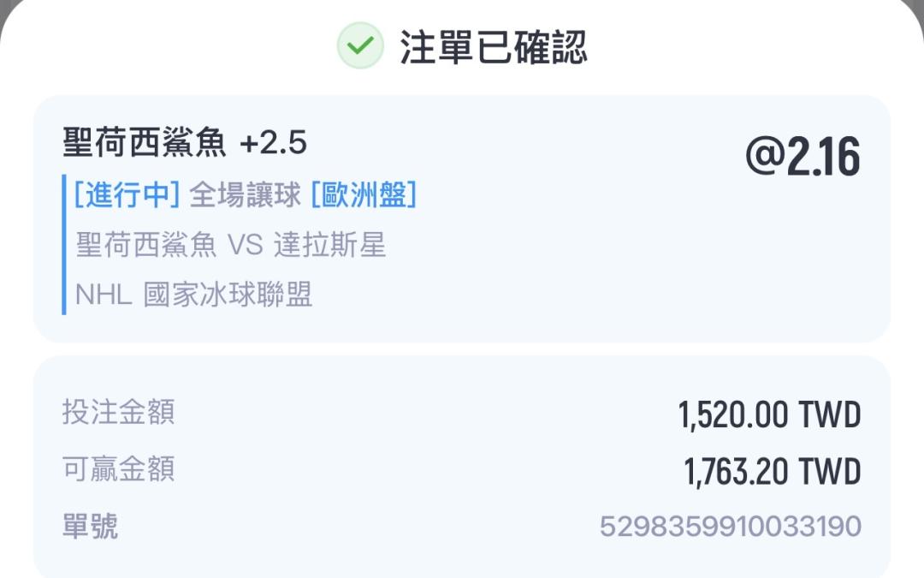Select the 1,763.20 TWD winnable amount
Image resolution: width=924 pixels, height=578 pixels.
(x=772, y=472)
